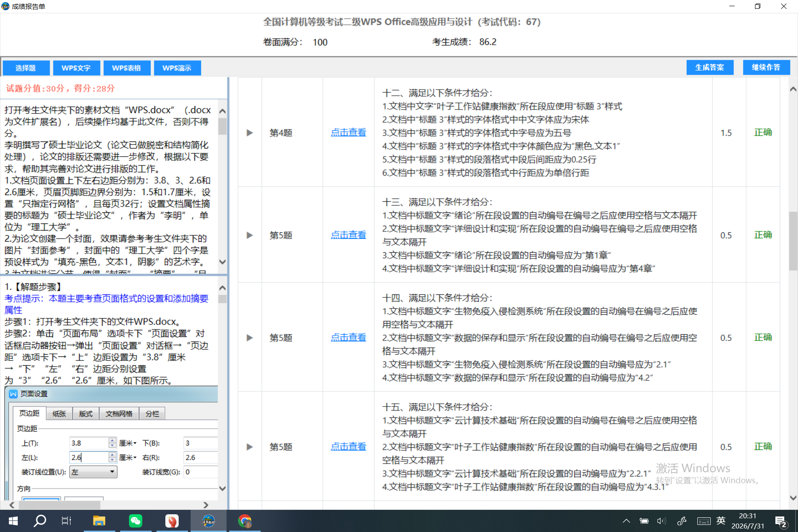Click the results table vertical scrollbar thumb
The height and width of the screenshot is (532, 798).
tap(793, 241)
